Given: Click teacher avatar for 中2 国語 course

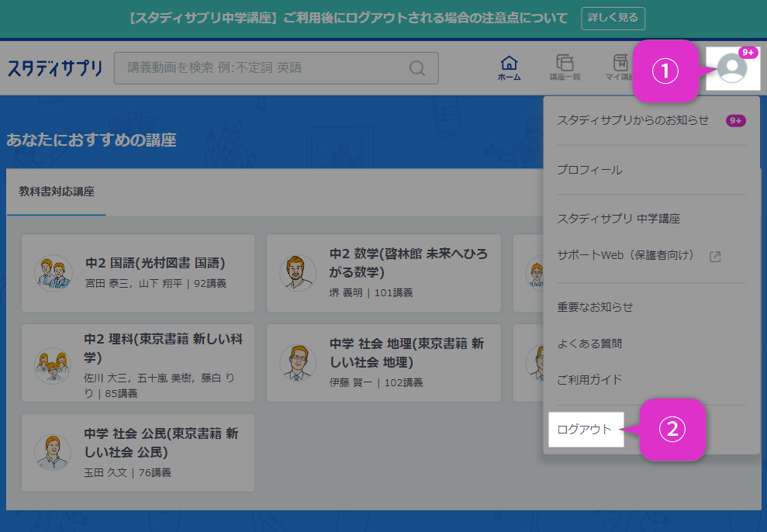Looking at the screenshot, I should (x=54, y=273).
